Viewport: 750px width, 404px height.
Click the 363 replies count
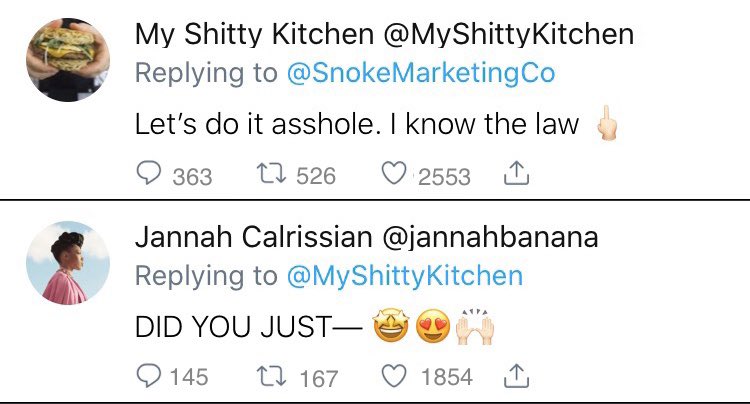(x=192, y=177)
